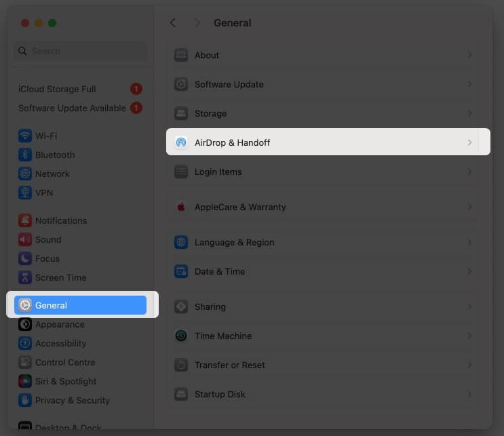Select Wi-Fi label in sidebar
This screenshot has width=504, height=436.
pyautogui.click(x=46, y=136)
